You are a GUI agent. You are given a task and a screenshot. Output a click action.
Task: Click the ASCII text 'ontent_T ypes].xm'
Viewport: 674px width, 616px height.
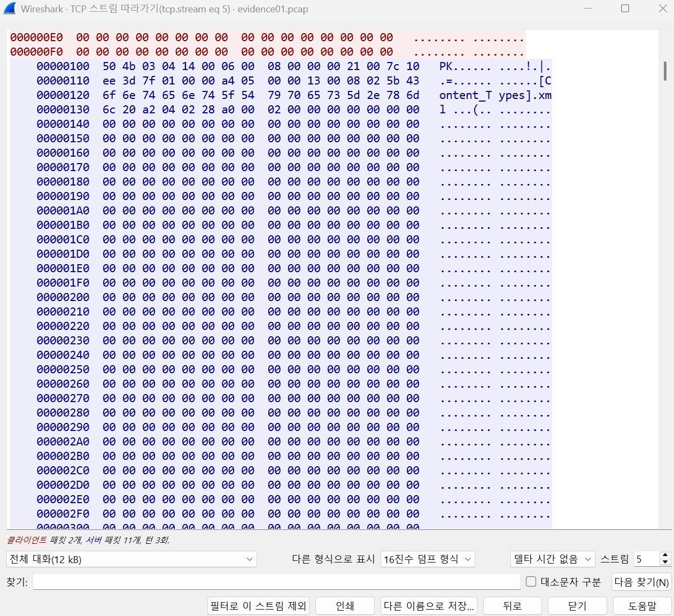[495, 95]
